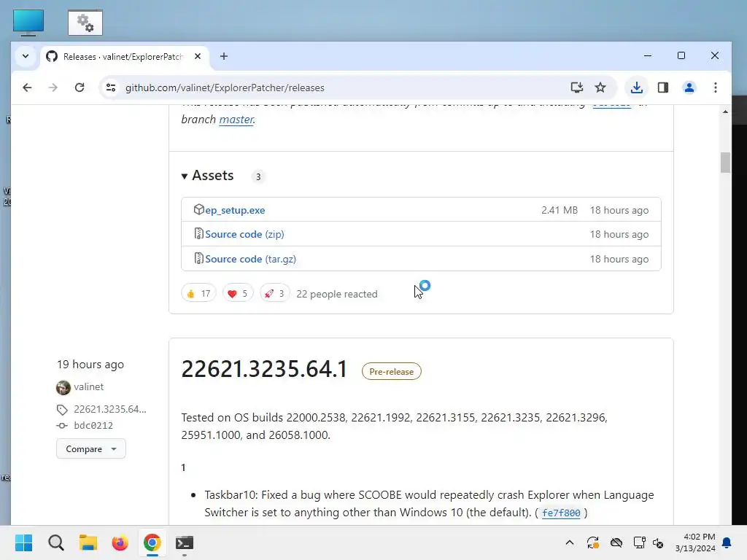Viewport: 747px width, 560px height.
Task: Download Source code (zip)
Action: 244,234
